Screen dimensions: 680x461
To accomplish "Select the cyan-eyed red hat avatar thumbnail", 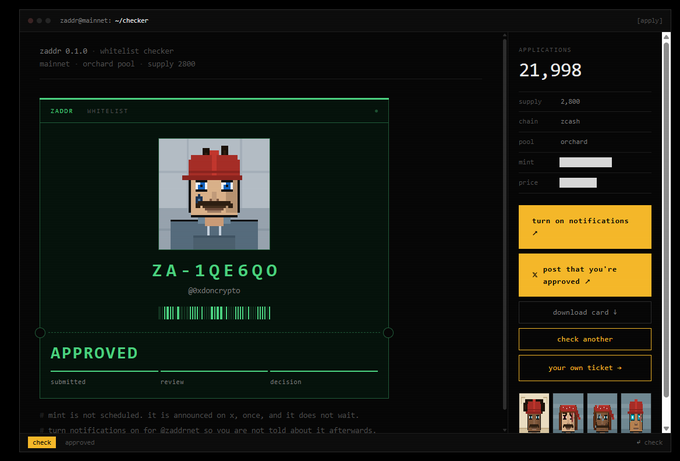I will [636, 413].
